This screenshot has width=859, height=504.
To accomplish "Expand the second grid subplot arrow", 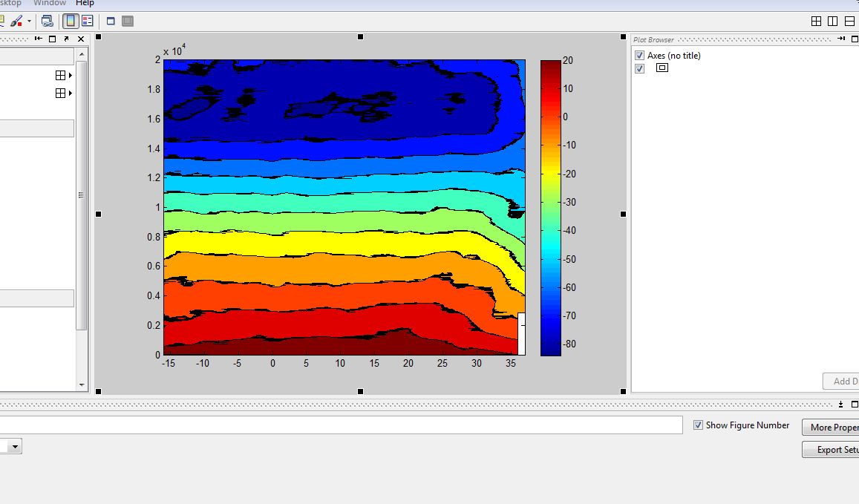I will pyautogui.click(x=71, y=93).
